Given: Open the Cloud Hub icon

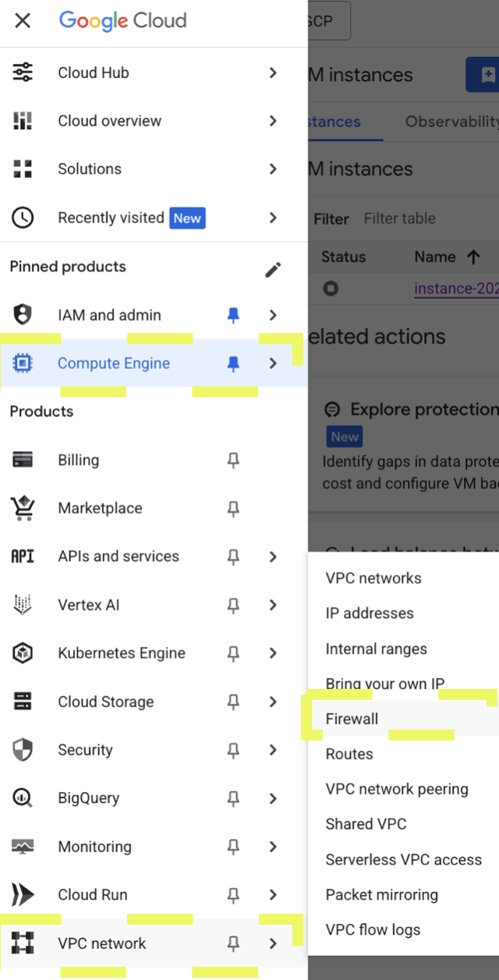Looking at the screenshot, I should pos(23,73).
